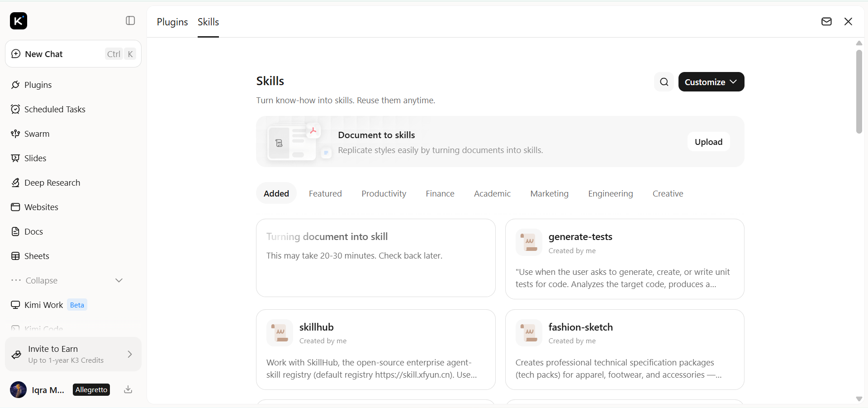868x408 pixels.
Task: Open the Academic skills category
Action: pyautogui.click(x=492, y=193)
